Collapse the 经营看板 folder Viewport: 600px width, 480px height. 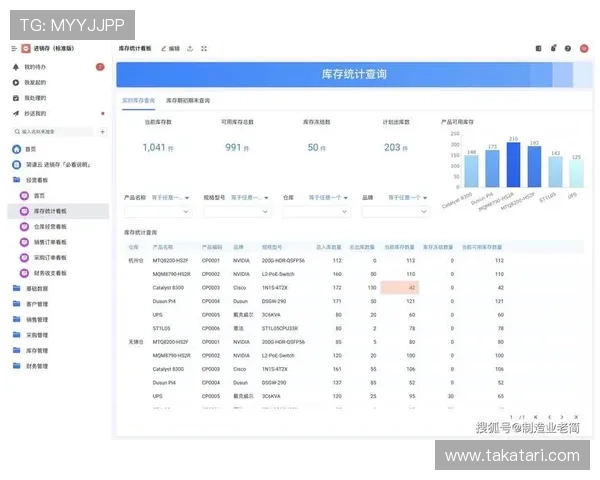point(30,180)
